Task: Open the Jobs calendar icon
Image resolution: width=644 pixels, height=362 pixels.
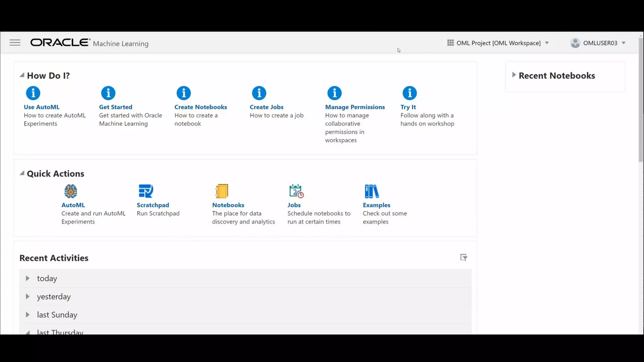Action: (296, 191)
